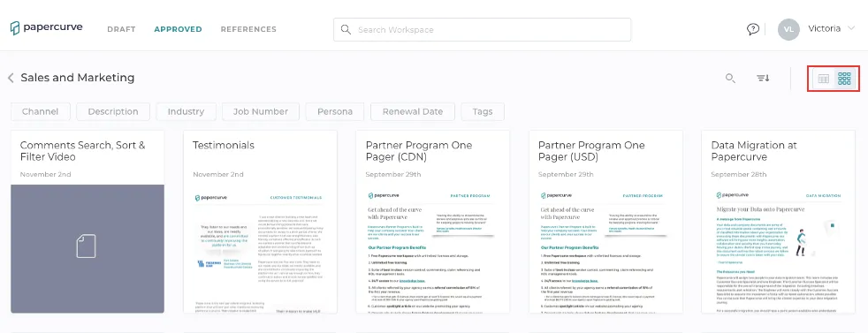Click the file icon on the Comments video card
This screenshot has width=868, height=333.
86,246
